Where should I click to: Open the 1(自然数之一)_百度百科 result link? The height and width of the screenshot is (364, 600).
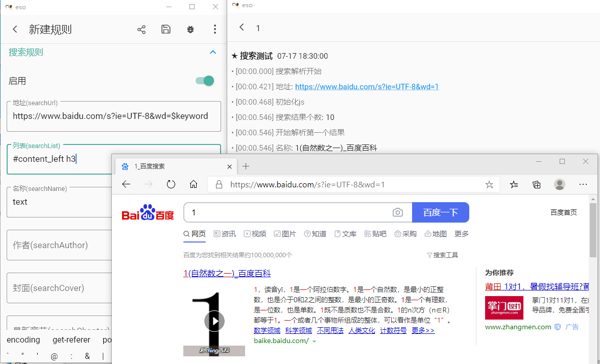(x=227, y=274)
